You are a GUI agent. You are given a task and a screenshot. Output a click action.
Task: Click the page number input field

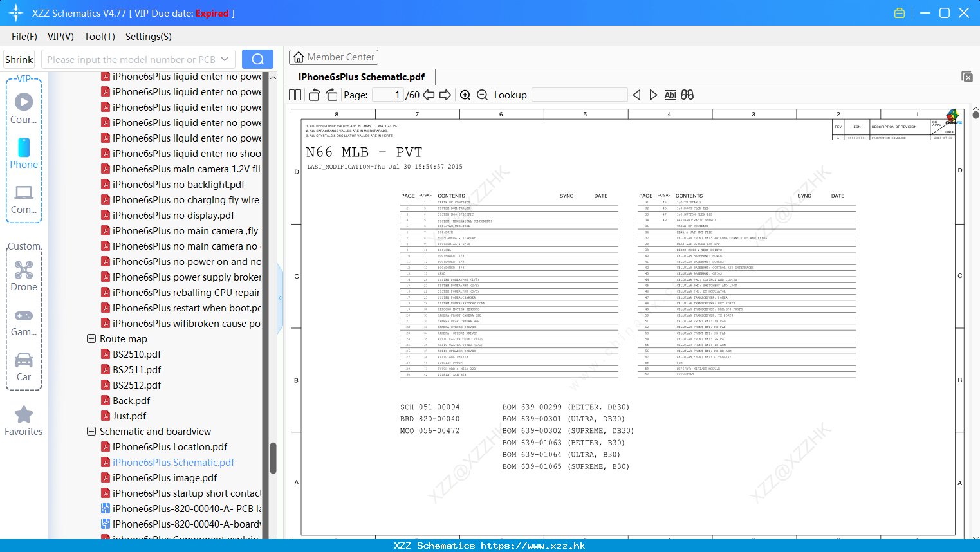(388, 95)
